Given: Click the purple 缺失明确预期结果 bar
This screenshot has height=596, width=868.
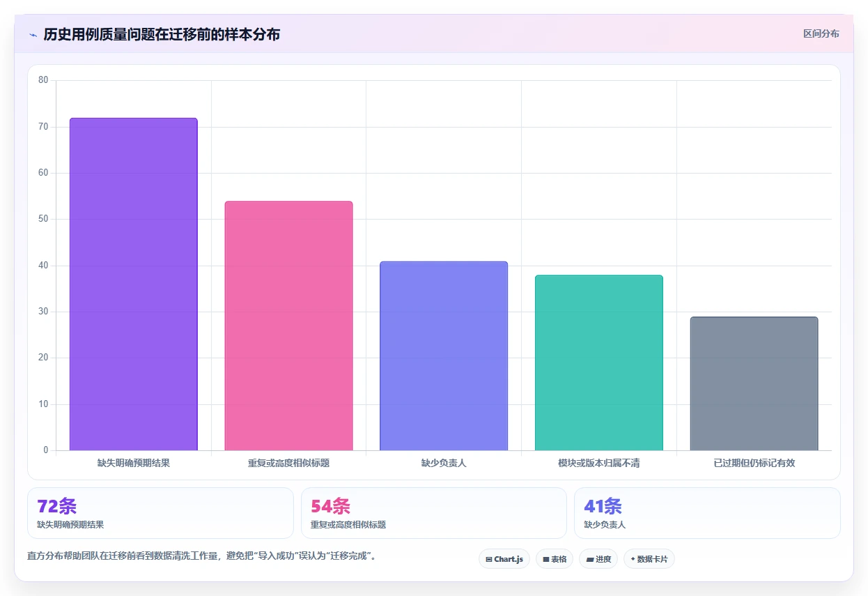Looking at the screenshot, I should point(134,284).
